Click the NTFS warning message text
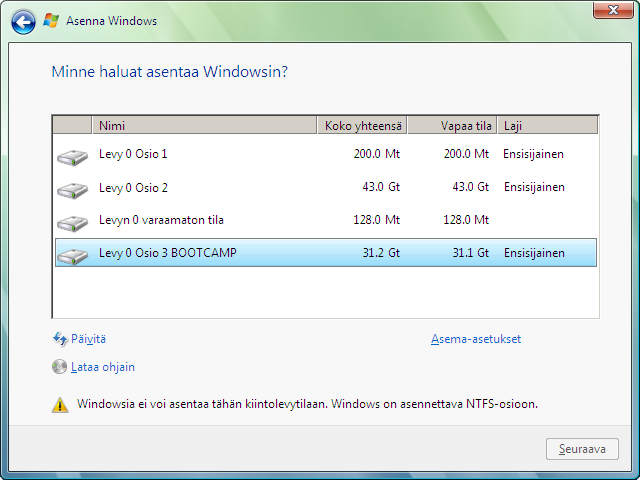This screenshot has height=480, width=640. (307, 404)
